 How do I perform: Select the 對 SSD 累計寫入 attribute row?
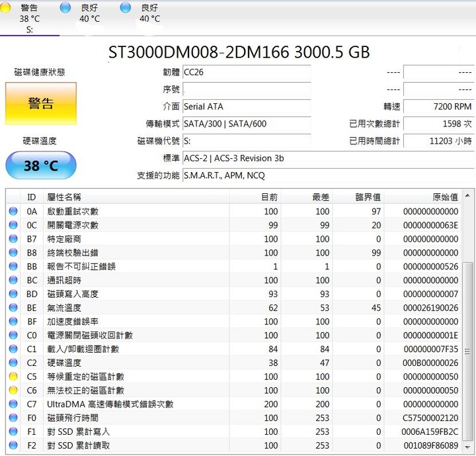point(234,432)
